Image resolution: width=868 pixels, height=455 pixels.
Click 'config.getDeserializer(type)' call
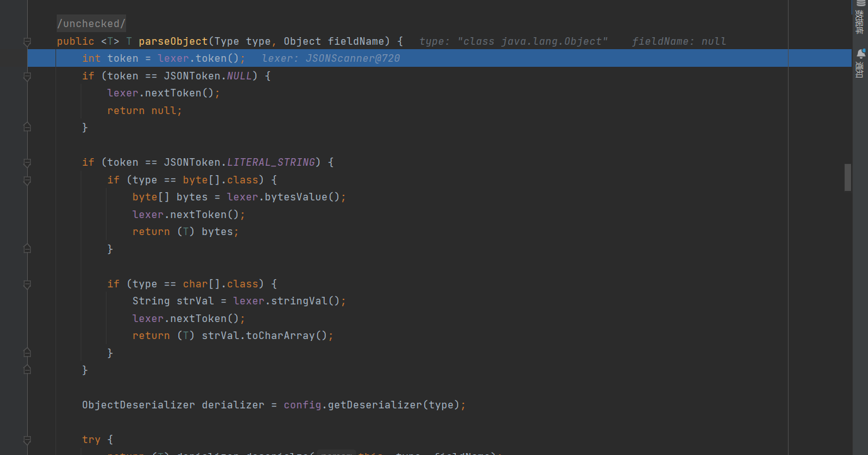[x=372, y=405]
